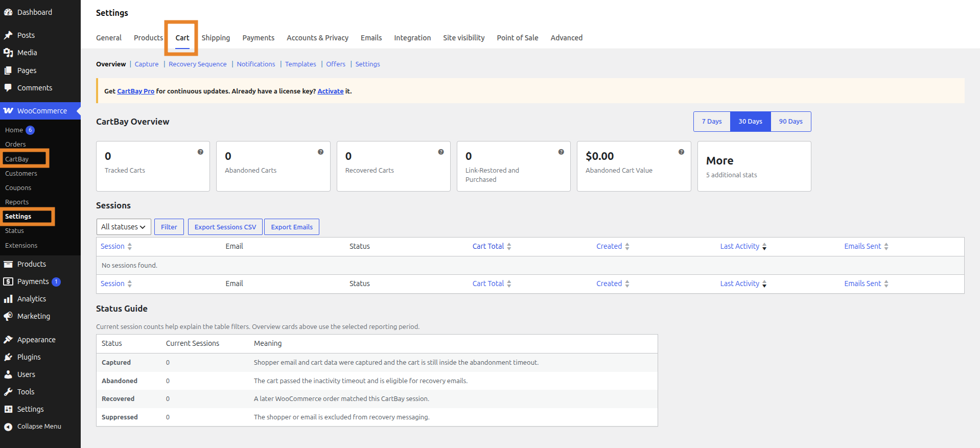Click the Comments bubble icon
Screen dimensions: 980x448
coord(8,88)
